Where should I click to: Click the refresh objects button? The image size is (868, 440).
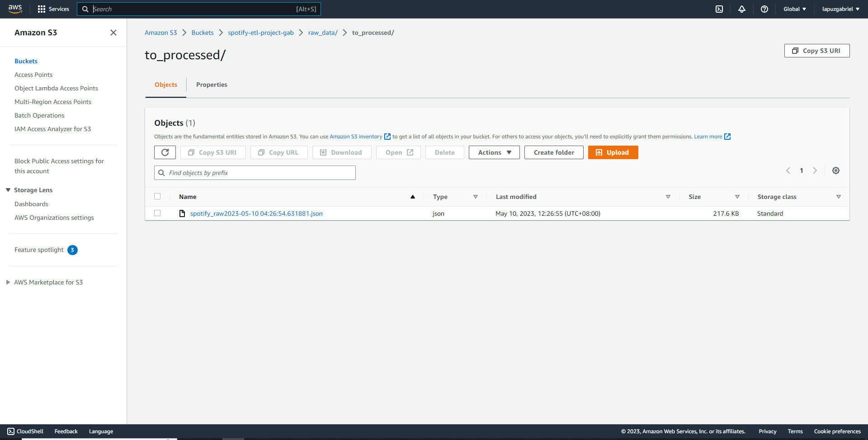tap(165, 152)
